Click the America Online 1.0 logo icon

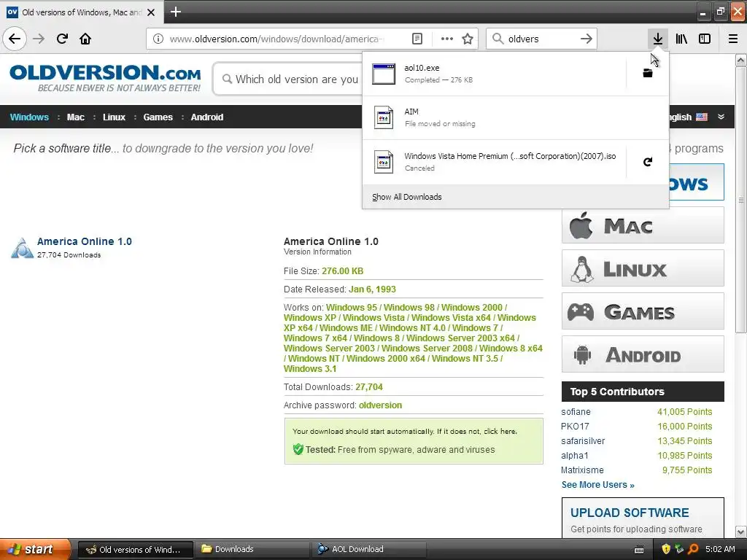tap(22, 248)
